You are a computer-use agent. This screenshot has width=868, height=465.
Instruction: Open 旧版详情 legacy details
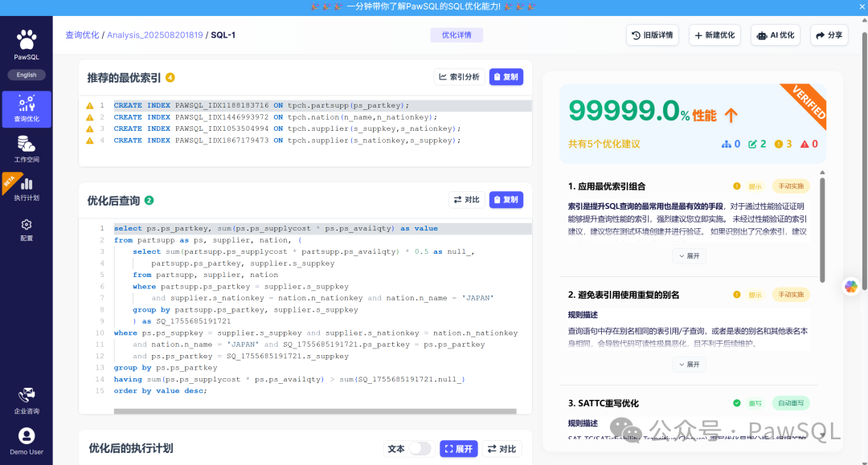tap(653, 35)
